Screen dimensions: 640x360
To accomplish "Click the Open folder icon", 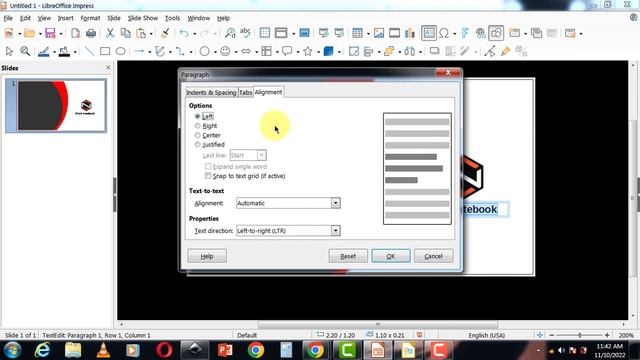I will (x=29, y=33).
